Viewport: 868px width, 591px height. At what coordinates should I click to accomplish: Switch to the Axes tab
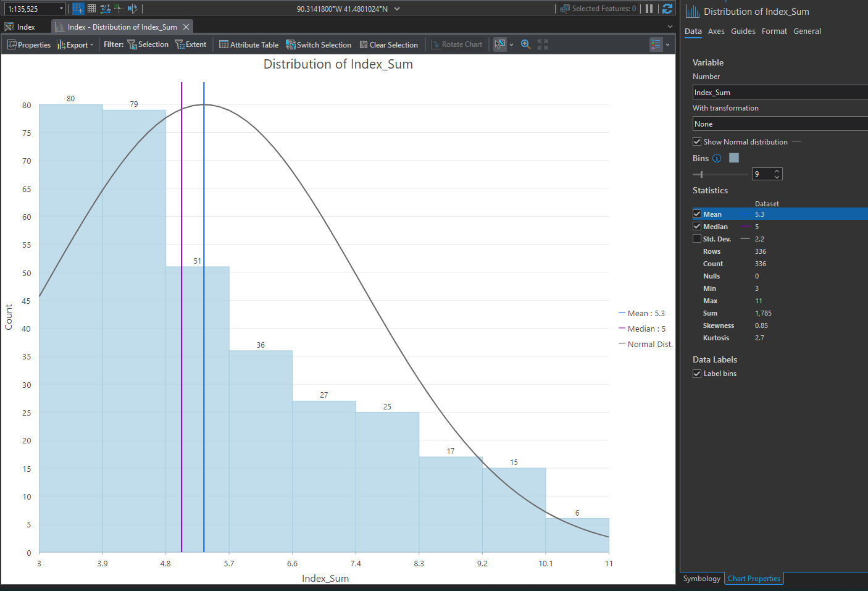(x=716, y=31)
